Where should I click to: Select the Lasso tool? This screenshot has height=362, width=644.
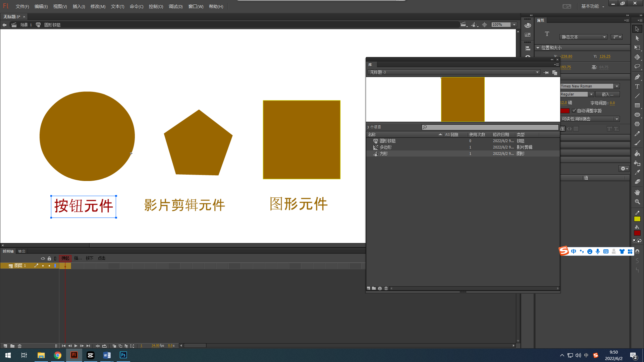tap(637, 67)
